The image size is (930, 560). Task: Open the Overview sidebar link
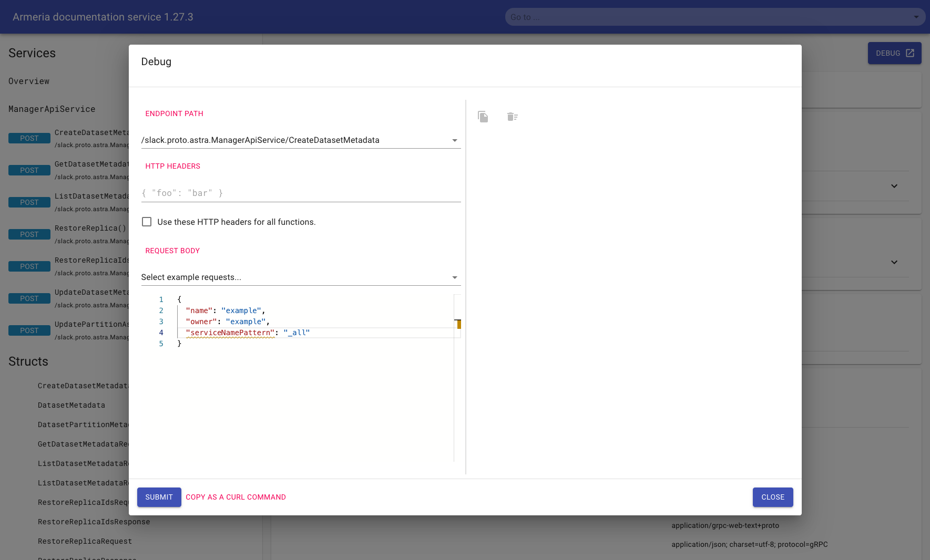[x=29, y=81]
